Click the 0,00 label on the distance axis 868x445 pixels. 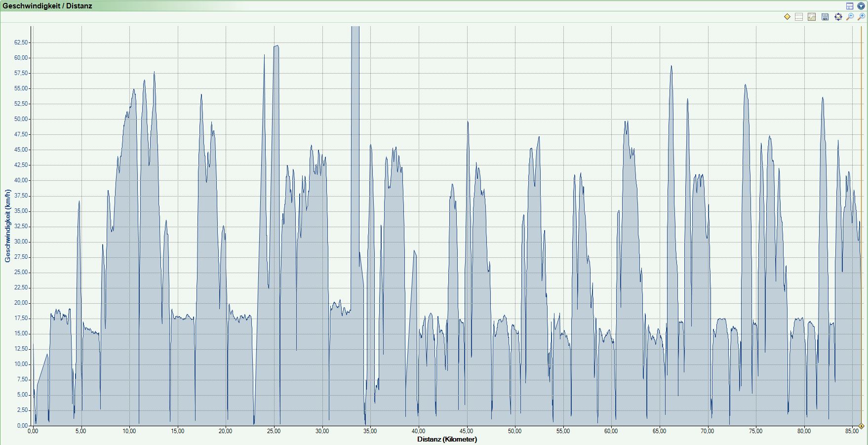(x=33, y=431)
